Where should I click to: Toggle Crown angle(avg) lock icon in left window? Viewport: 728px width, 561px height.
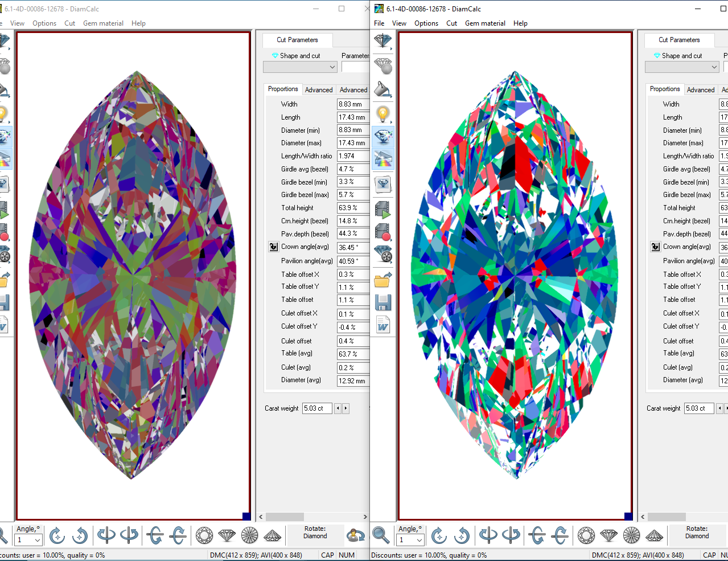click(273, 247)
